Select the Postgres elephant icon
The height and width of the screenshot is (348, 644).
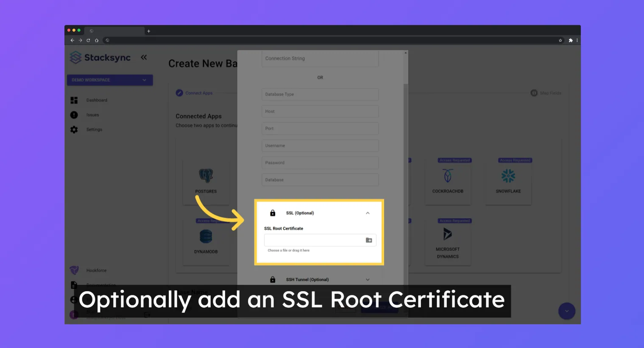tap(206, 175)
